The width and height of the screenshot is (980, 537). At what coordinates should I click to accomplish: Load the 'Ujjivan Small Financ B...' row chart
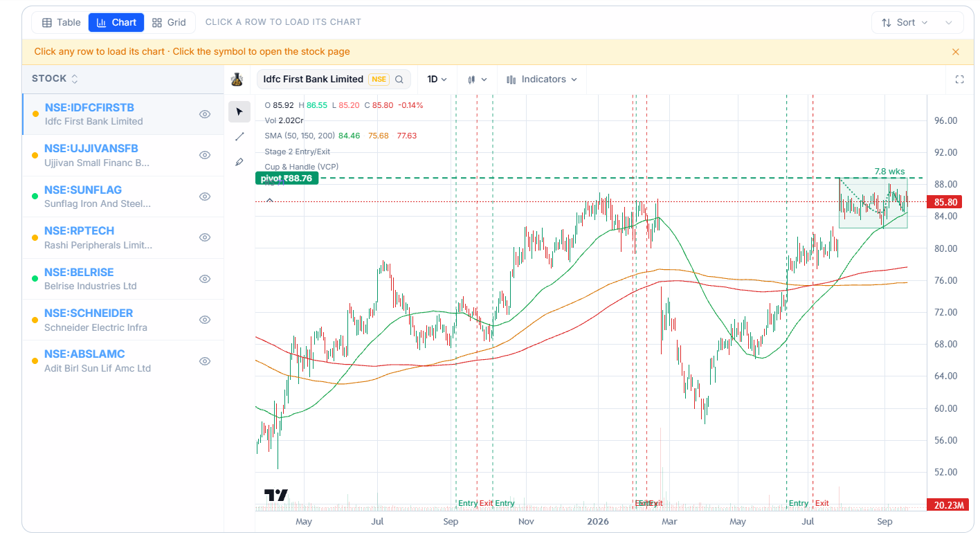pos(122,155)
